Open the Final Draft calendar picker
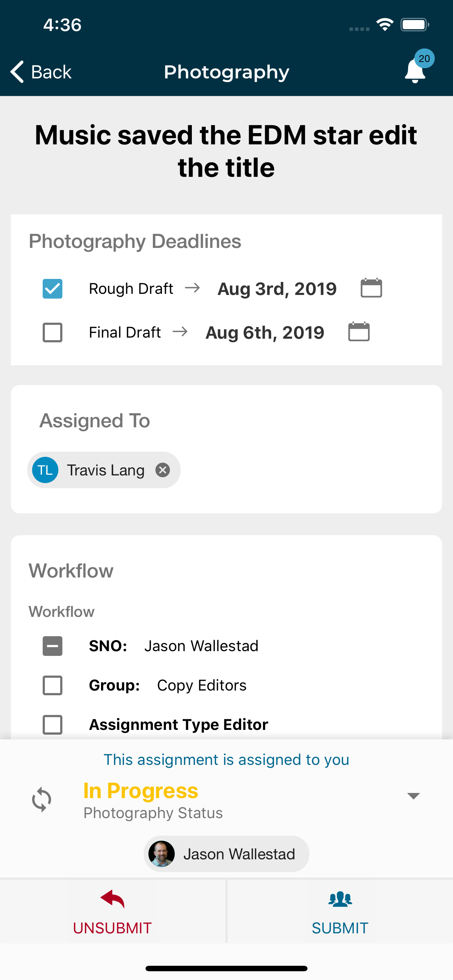 click(x=359, y=332)
